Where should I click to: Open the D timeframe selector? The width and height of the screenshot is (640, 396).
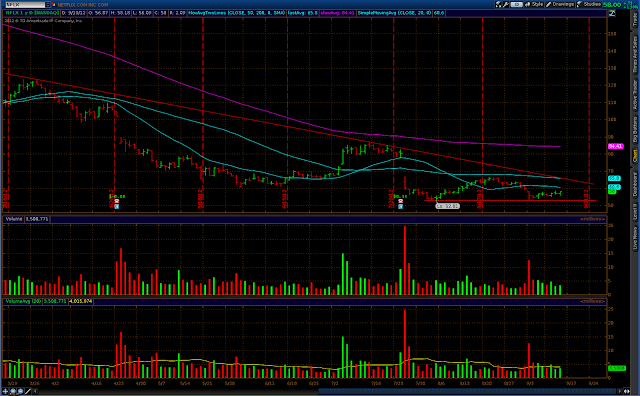tap(516, 4)
